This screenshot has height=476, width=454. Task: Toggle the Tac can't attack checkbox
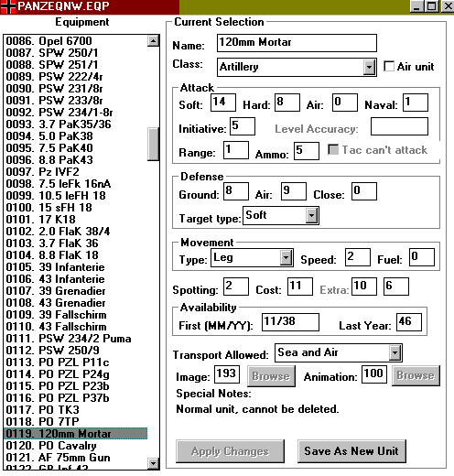coord(333,149)
